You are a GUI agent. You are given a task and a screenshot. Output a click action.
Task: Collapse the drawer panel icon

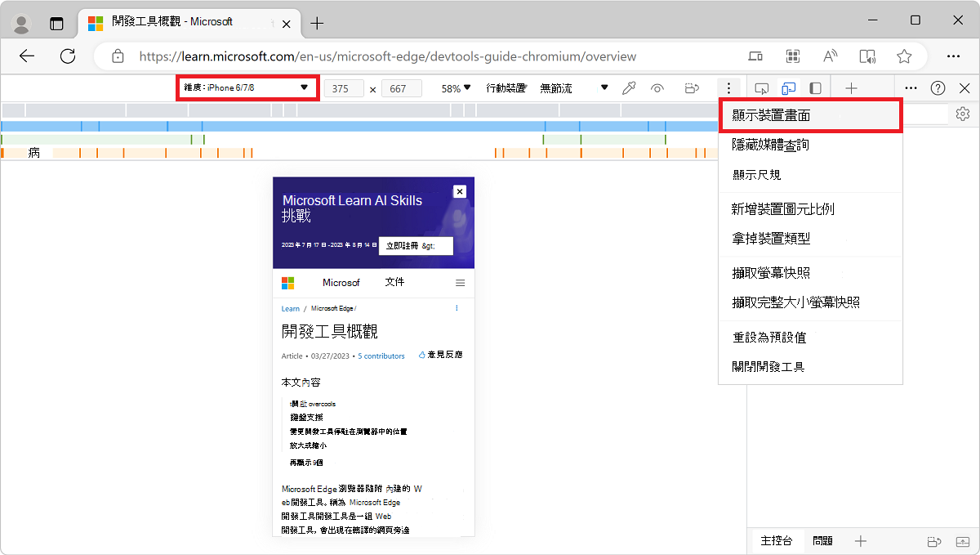(964, 541)
